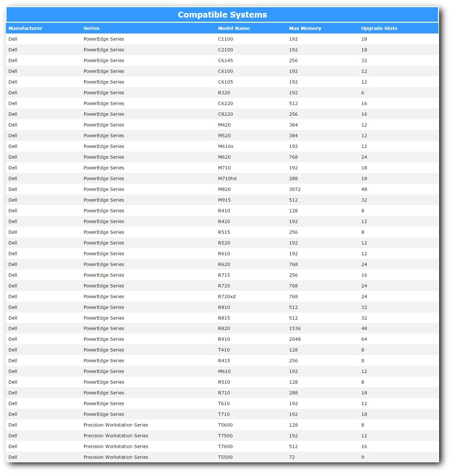Select model name R520
The width and height of the screenshot is (456, 476).
pyautogui.click(x=224, y=243)
